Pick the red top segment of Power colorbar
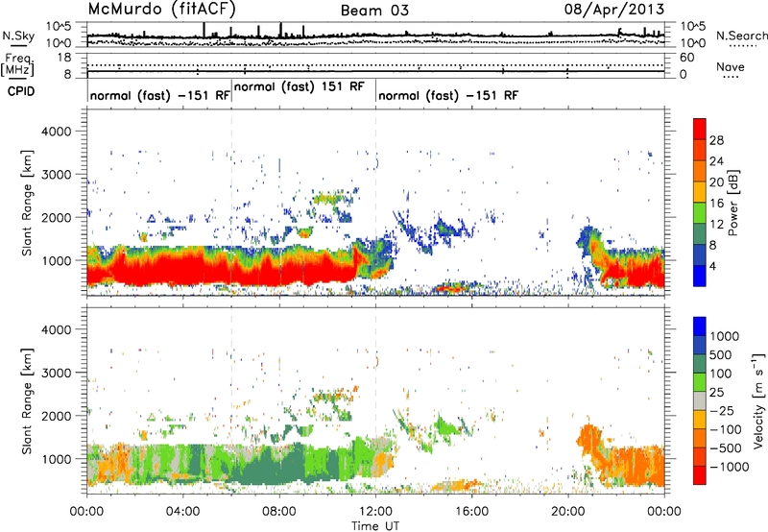This screenshot has width=768, height=532. point(700,129)
